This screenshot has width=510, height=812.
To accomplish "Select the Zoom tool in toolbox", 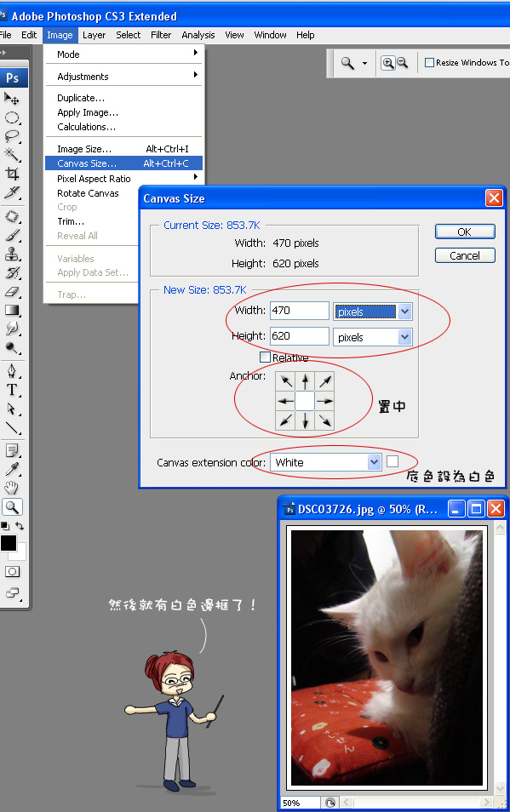I will [12, 507].
